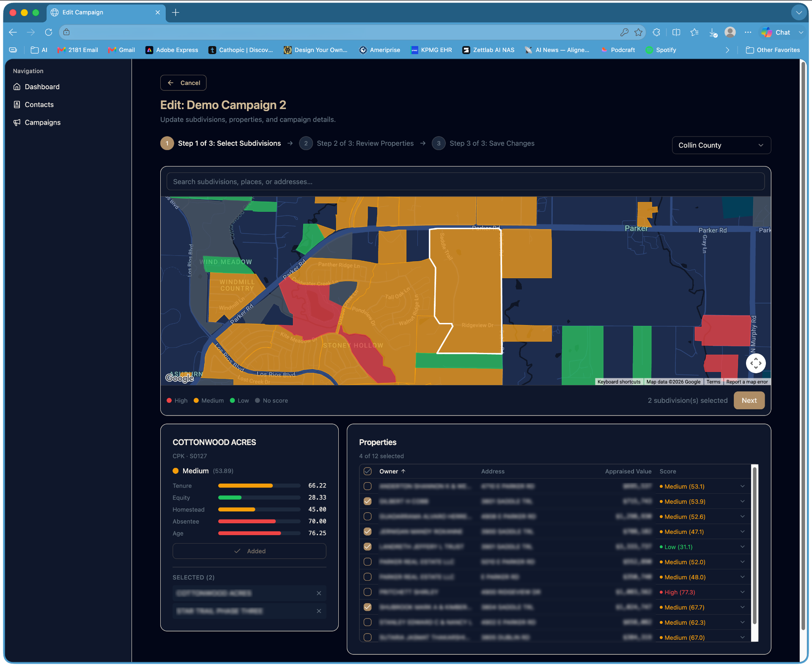The height and width of the screenshot is (667, 812).
Task: Expand the Medium (53.1) row details
Action: point(743,486)
